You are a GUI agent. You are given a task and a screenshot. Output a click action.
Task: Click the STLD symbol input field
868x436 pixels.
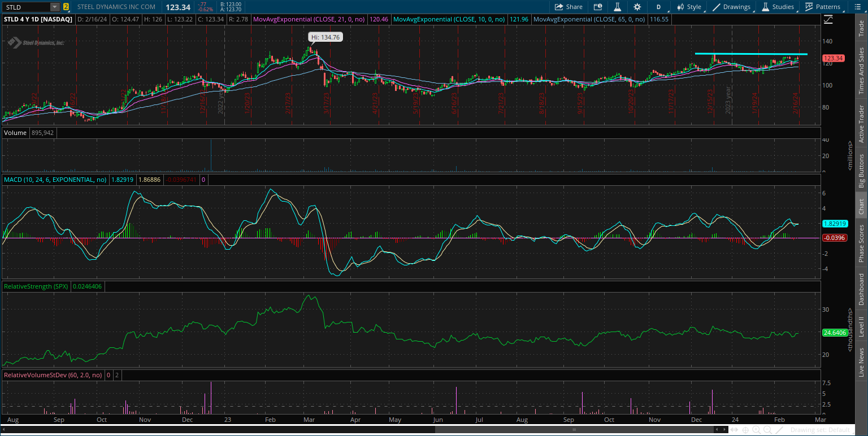[x=26, y=7]
